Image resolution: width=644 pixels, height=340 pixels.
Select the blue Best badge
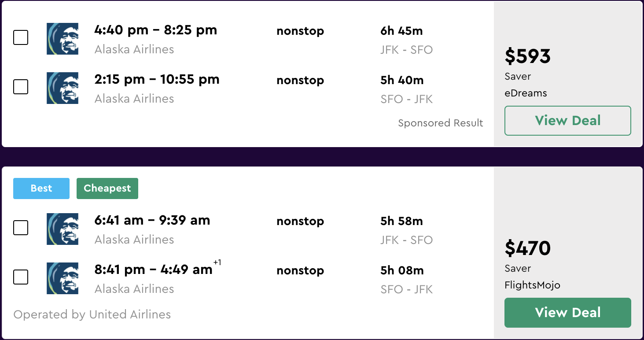41,188
